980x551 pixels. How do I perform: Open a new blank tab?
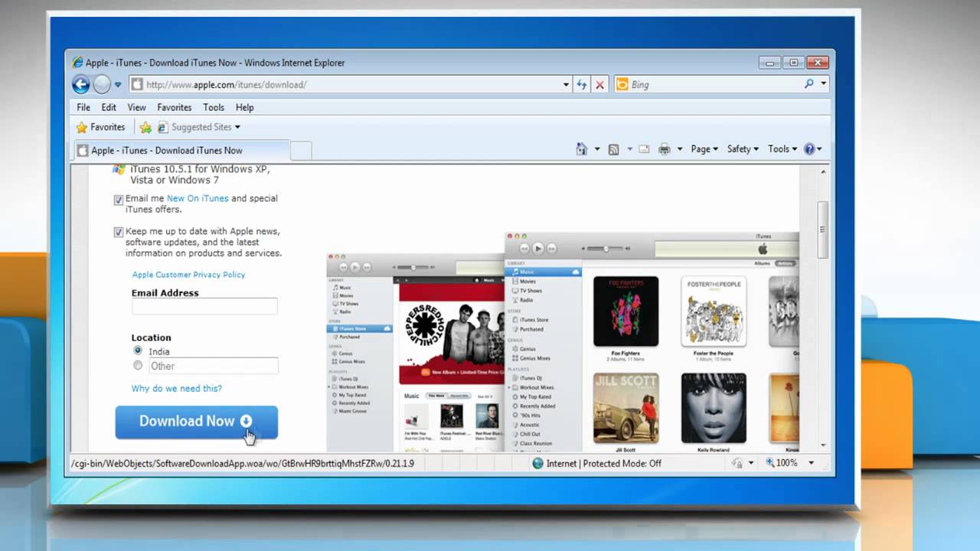(x=301, y=152)
